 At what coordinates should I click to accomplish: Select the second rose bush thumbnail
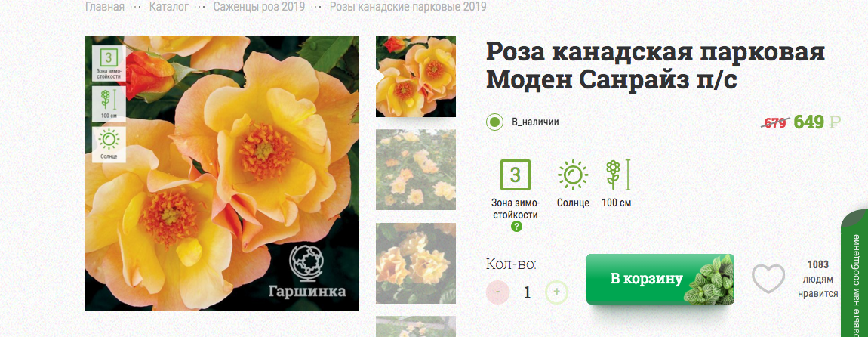coord(416,169)
